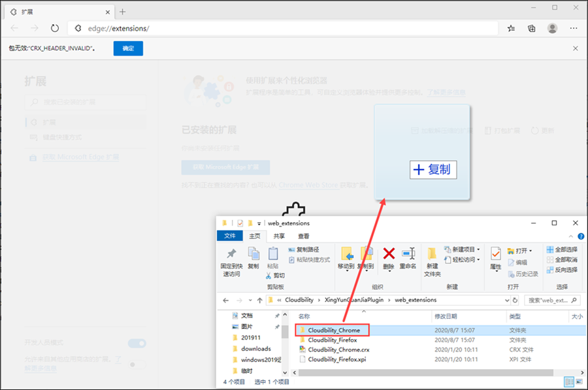588x390 pixels.
Task: Open the Edge collections icon
Action: tap(532, 29)
